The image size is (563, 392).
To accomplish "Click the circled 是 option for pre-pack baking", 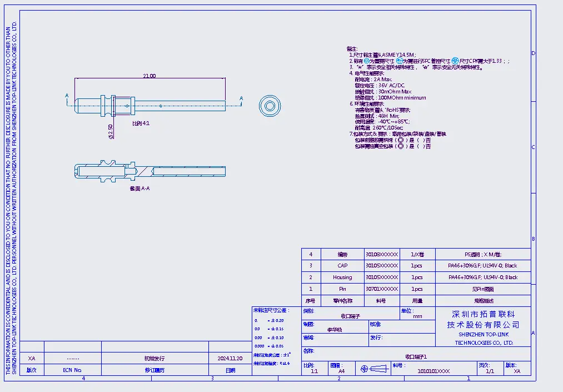I will [x=400, y=140].
